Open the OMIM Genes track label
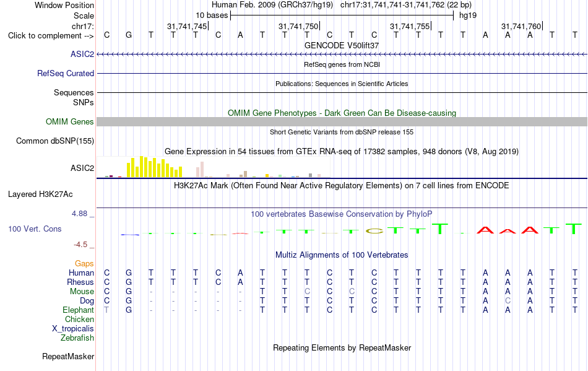 coord(69,121)
